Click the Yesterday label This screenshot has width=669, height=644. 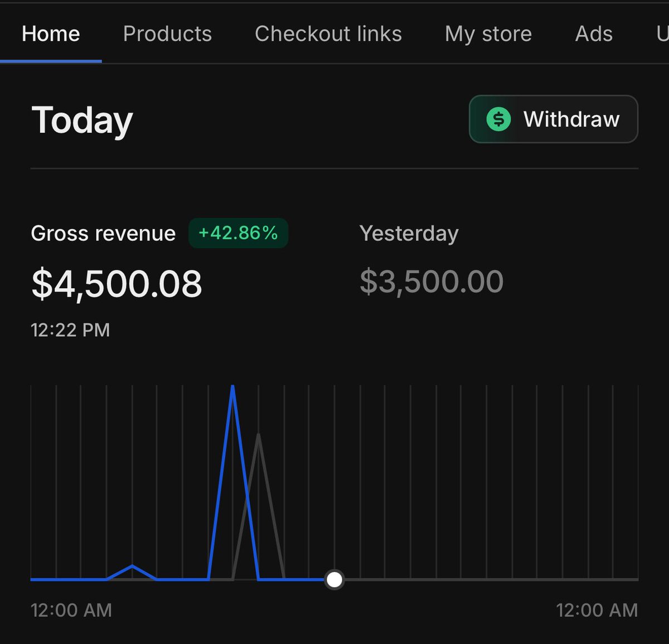pos(409,233)
